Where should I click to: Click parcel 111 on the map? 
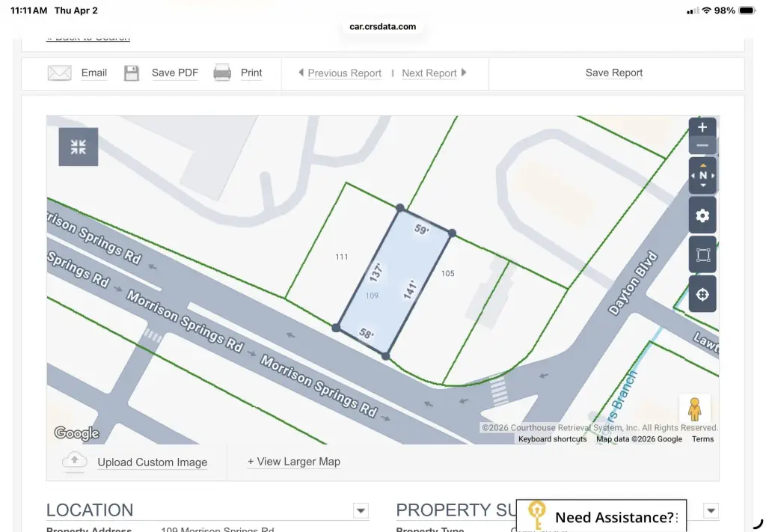click(x=341, y=257)
